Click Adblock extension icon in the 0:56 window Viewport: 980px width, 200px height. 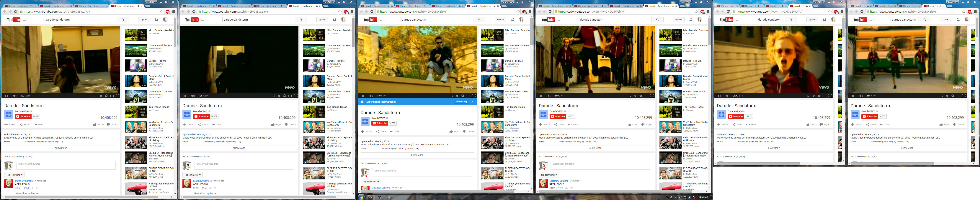[970, 12]
